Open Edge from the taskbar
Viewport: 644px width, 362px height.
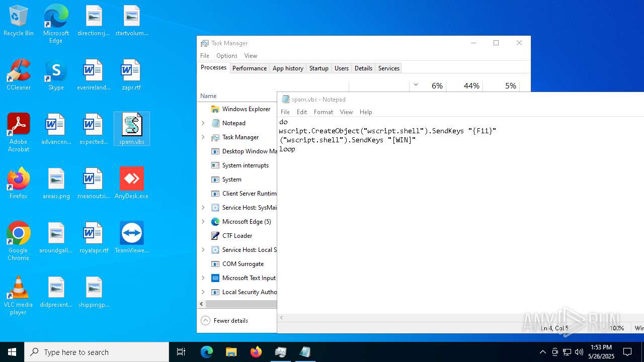(207, 352)
